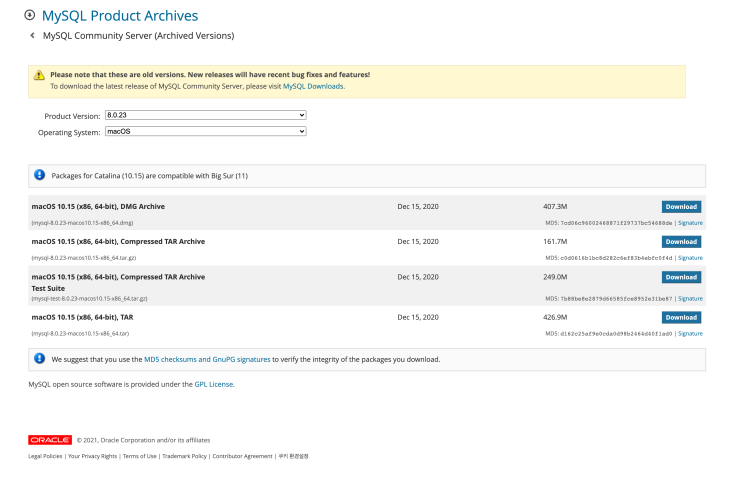Click the 407.3M file size
Viewport: 743px width, 485px height.
tap(555, 207)
